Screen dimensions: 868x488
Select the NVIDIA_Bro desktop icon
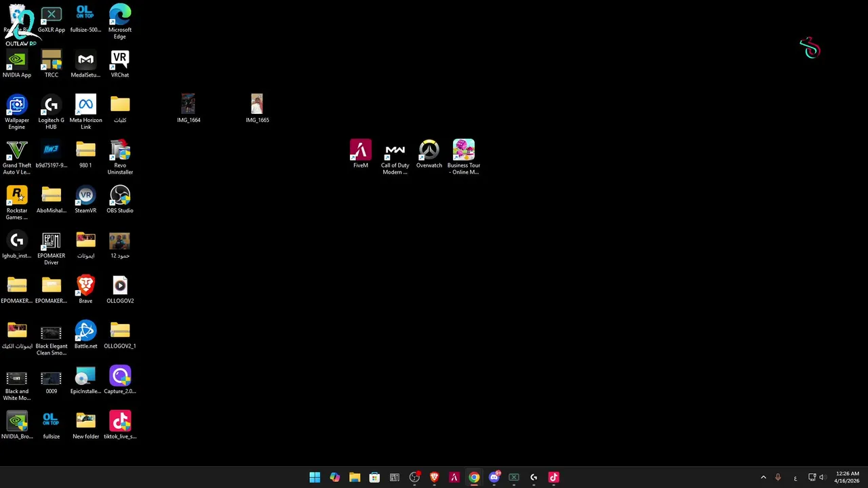(x=17, y=426)
